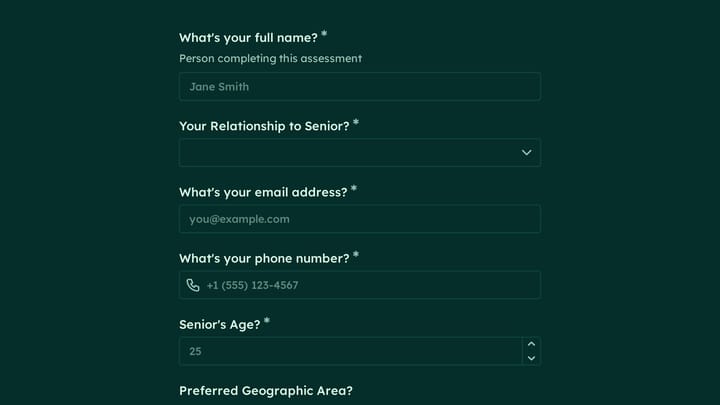Click the phone handset icon
Image resolution: width=720 pixels, height=405 pixels.
193,285
